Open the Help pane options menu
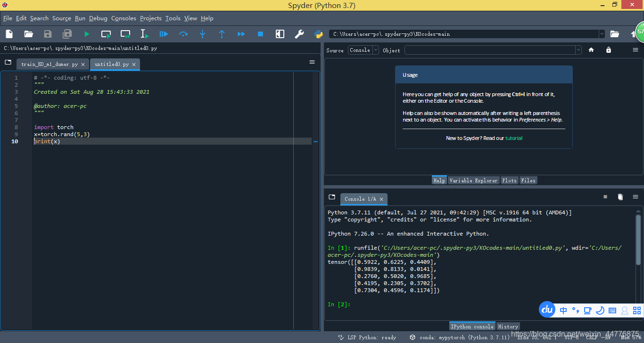This screenshot has width=644, height=343. point(636,50)
